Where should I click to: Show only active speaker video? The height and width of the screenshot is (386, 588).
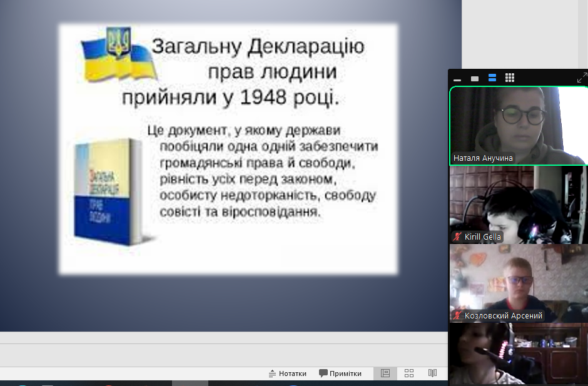475,78
